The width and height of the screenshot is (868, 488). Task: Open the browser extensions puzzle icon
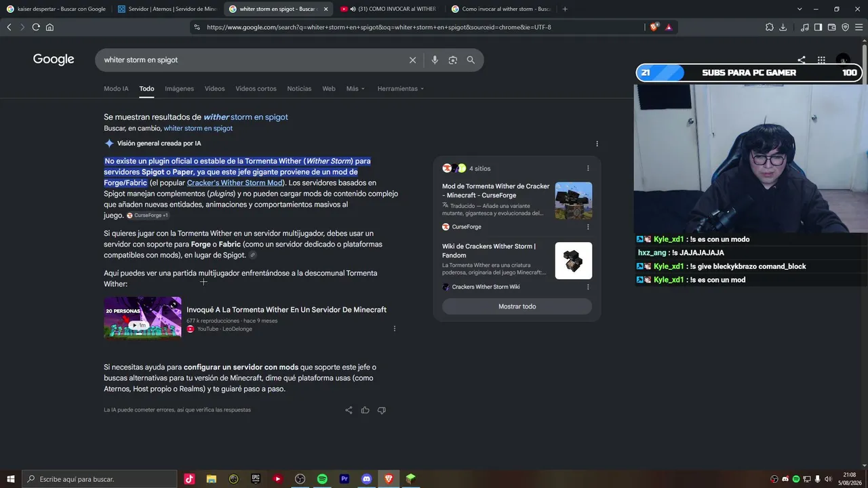point(769,27)
